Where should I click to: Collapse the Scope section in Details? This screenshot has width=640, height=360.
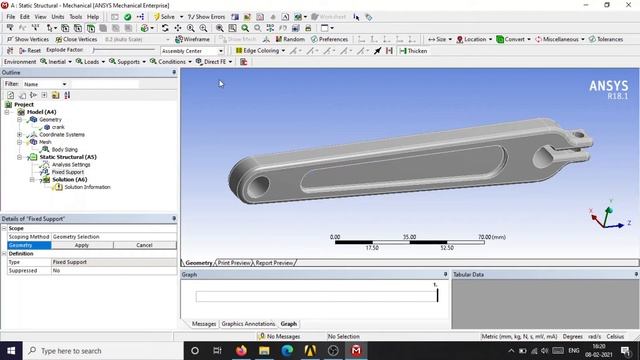4,229
